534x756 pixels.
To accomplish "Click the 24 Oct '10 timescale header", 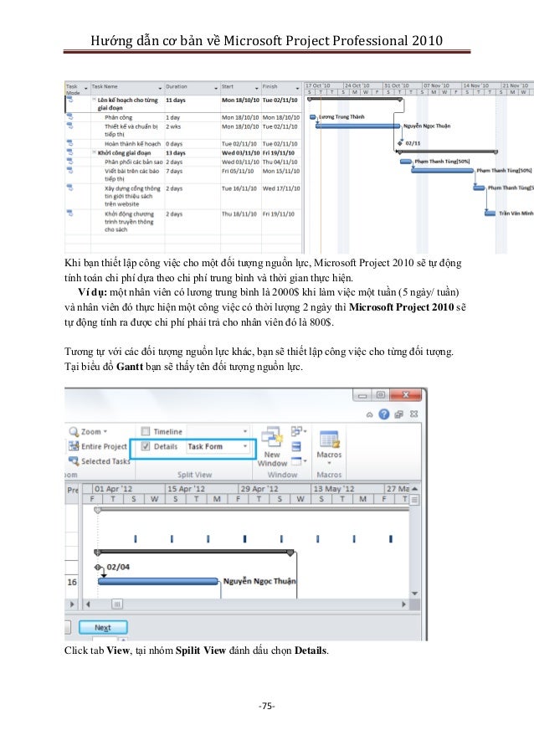I will point(363,85).
